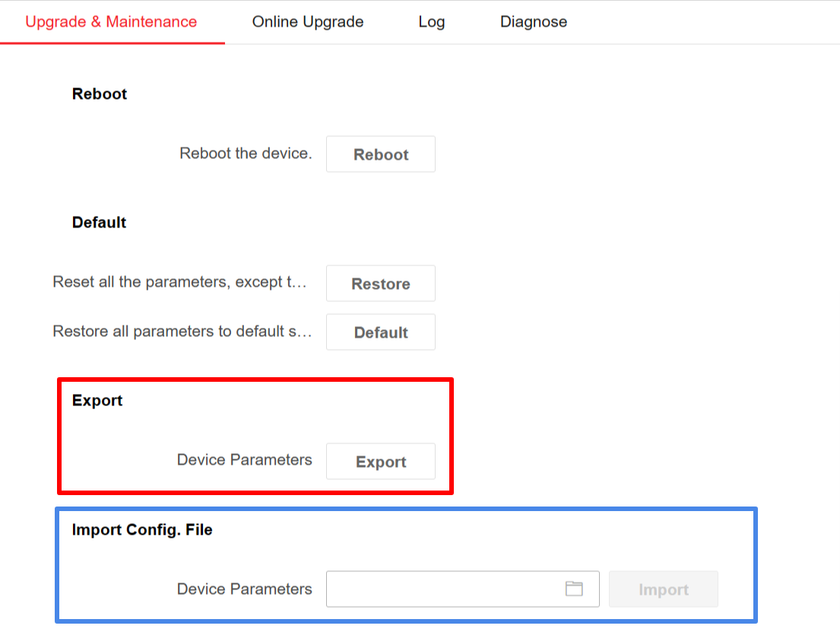Click the bold Export section heading

click(97, 401)
